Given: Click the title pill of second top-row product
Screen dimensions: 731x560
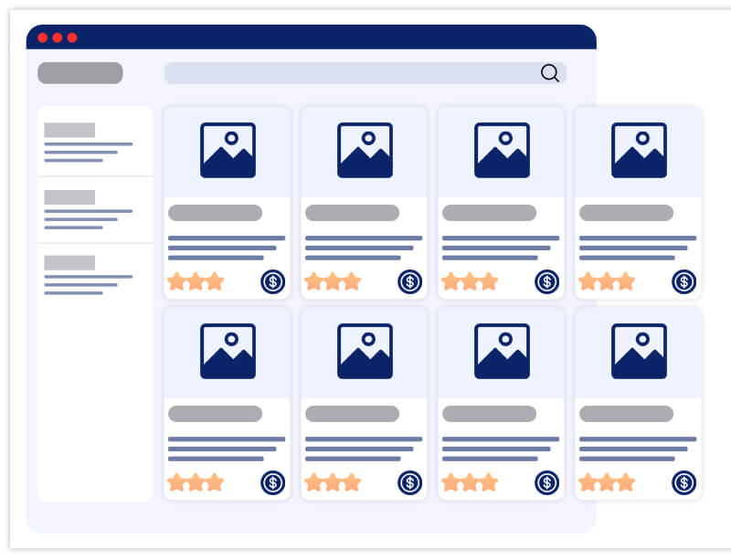Looking at the screenshot, I should pyautogui.click(x=352, y=213).
